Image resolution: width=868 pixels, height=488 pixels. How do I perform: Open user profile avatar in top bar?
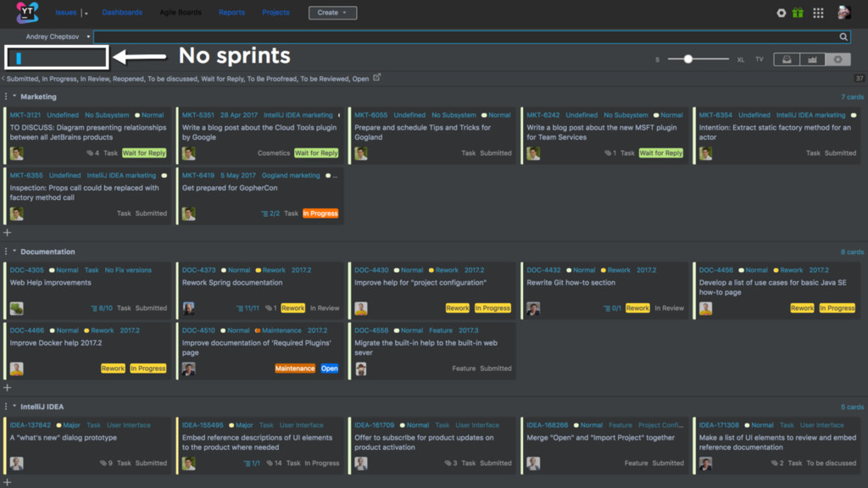point(843,12)
